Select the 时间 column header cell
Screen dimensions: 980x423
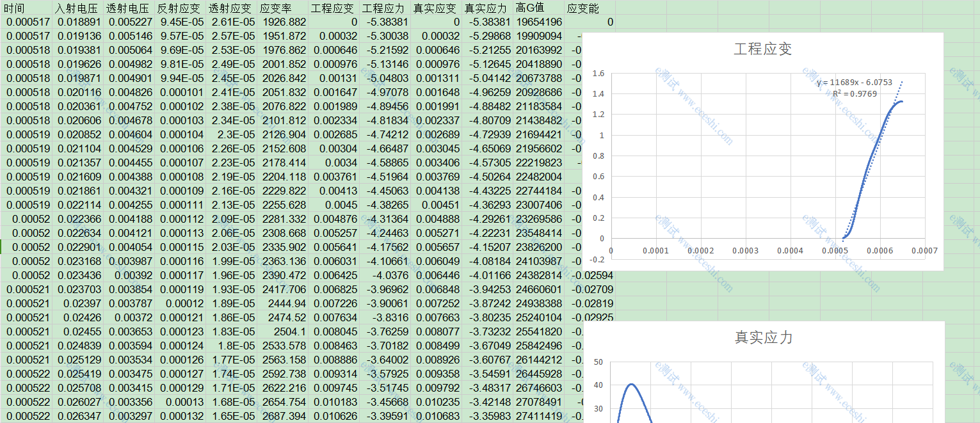click(x=27, y=8)
